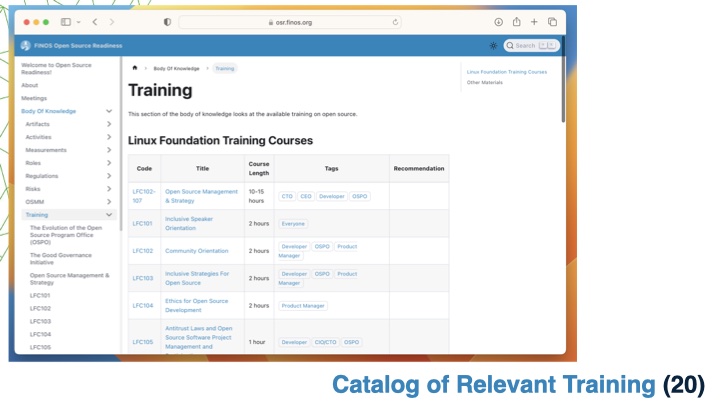Expand the Roles section chevron
The height and width of the screenshot is (405, 720).
tap(109, 163)
